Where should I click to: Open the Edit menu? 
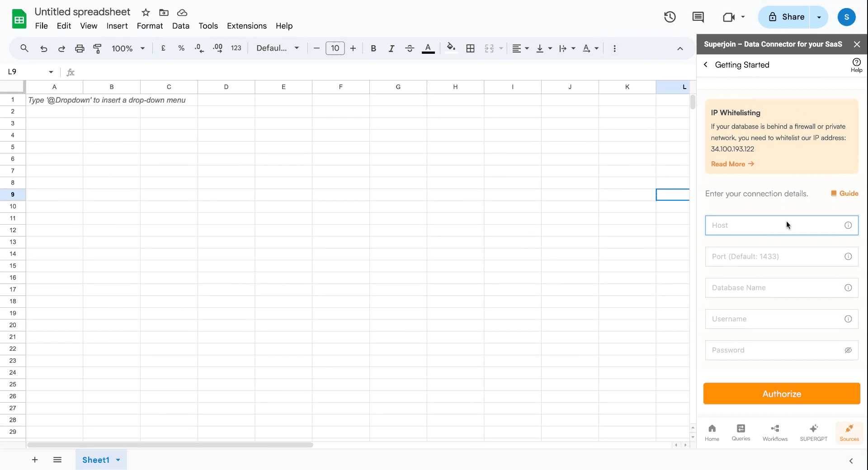(64, 26)
